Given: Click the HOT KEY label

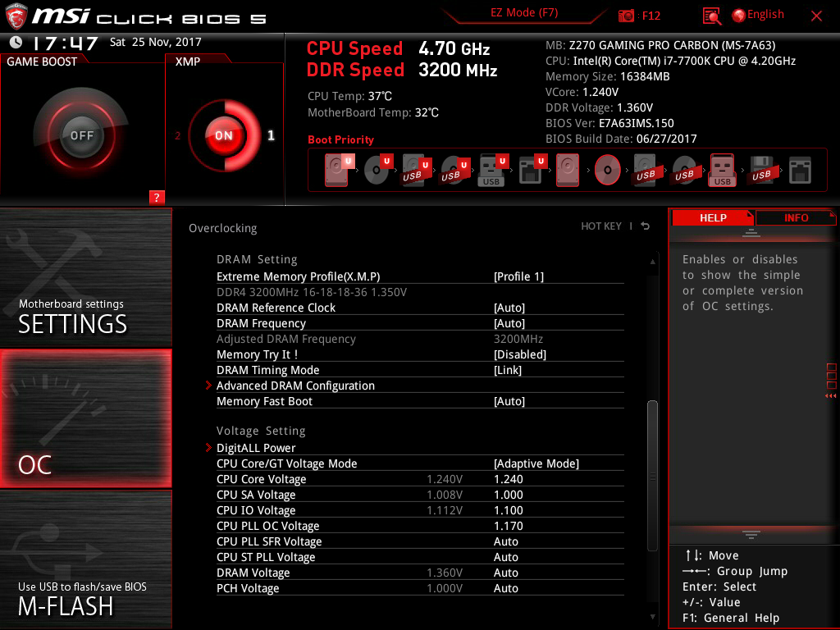Looking at the screenshot, I should (x=601, y=226).
